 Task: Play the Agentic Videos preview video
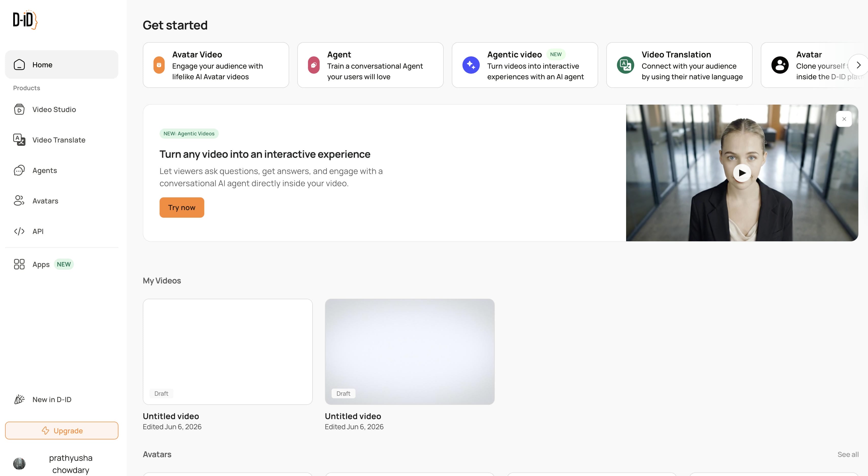coord(742,173)
